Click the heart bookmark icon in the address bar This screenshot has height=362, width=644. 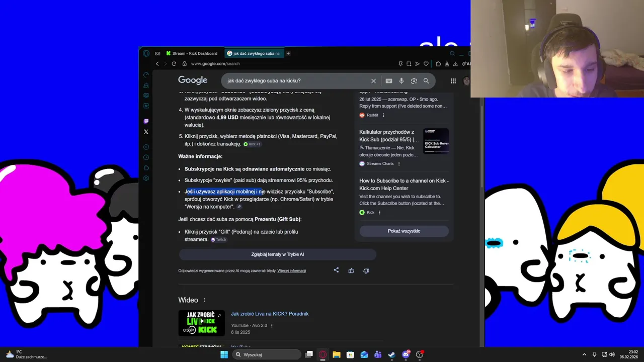coord(426,64)
